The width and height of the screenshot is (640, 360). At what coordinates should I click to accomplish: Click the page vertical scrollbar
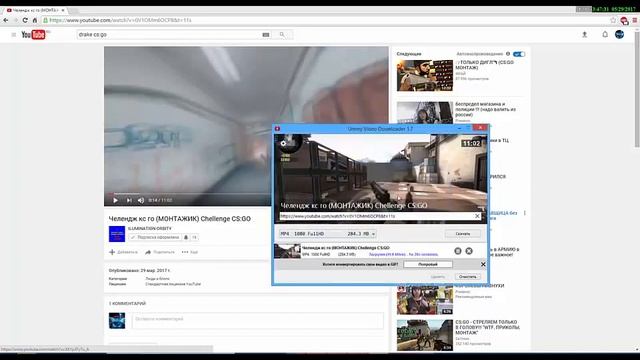coord(637,90)
